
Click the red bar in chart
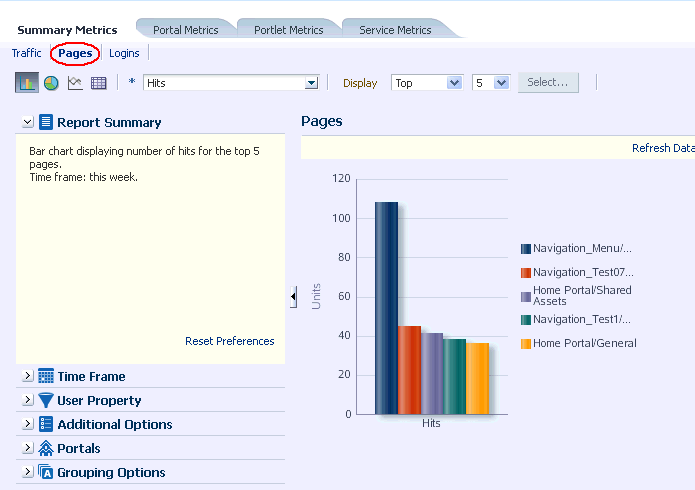(x=410, y=370)
